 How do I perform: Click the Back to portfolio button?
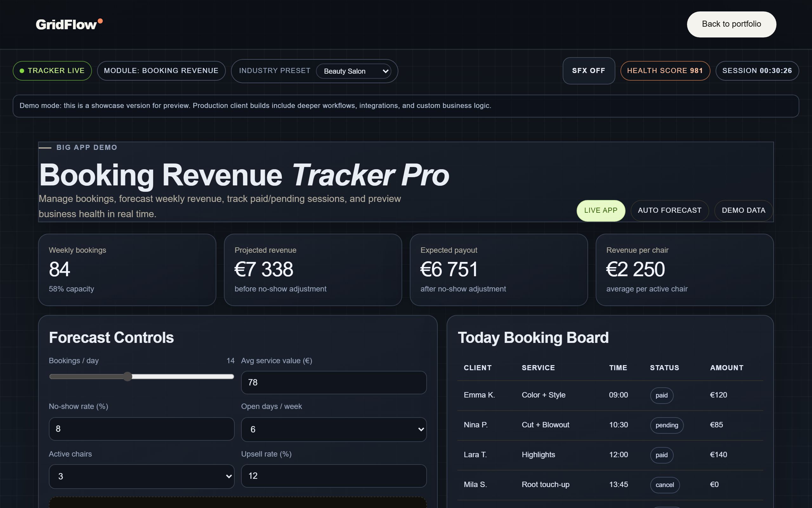click(x=731, y=24)
